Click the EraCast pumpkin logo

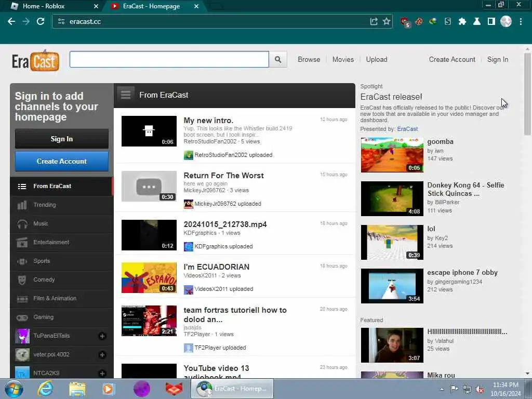click(36, 61)
